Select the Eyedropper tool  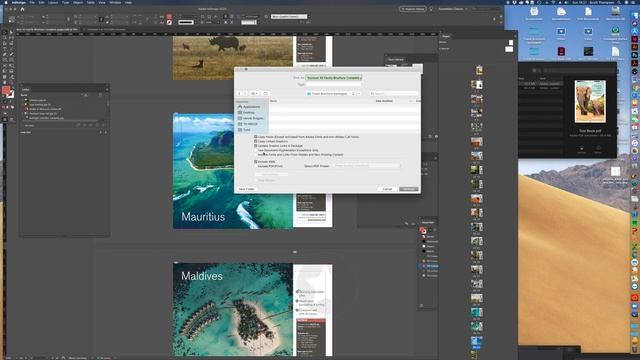tap(11, 77)
